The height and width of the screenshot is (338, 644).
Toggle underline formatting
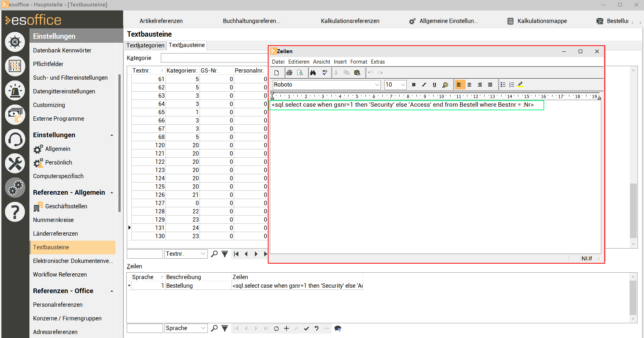point(434,85)
